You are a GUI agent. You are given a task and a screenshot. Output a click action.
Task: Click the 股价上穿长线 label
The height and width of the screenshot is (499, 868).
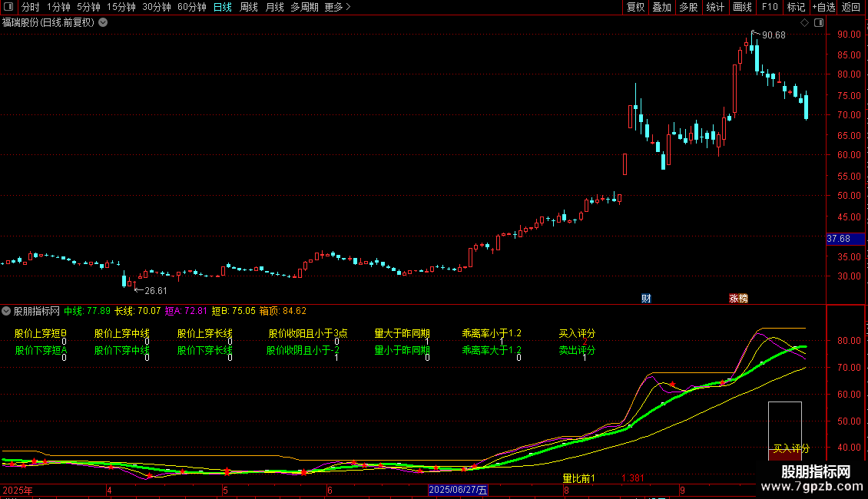pos(205,334)
